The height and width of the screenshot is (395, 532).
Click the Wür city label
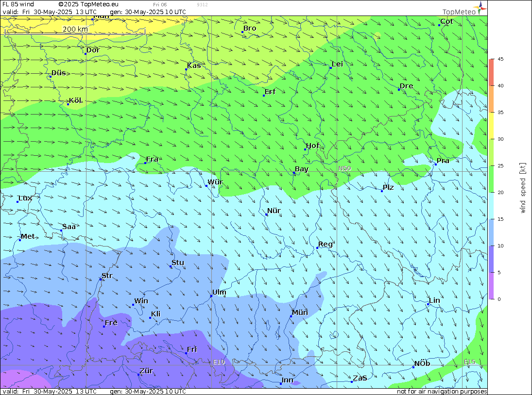pos(215,182)
